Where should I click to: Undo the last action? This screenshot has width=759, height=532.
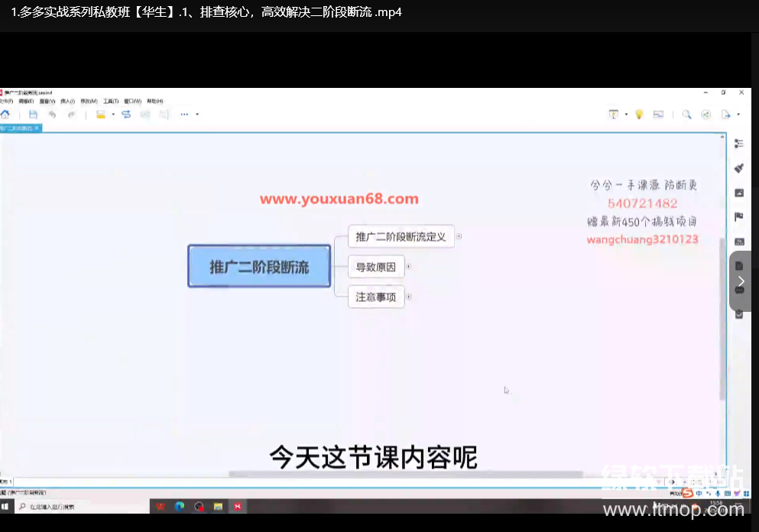tap(52, 114)
